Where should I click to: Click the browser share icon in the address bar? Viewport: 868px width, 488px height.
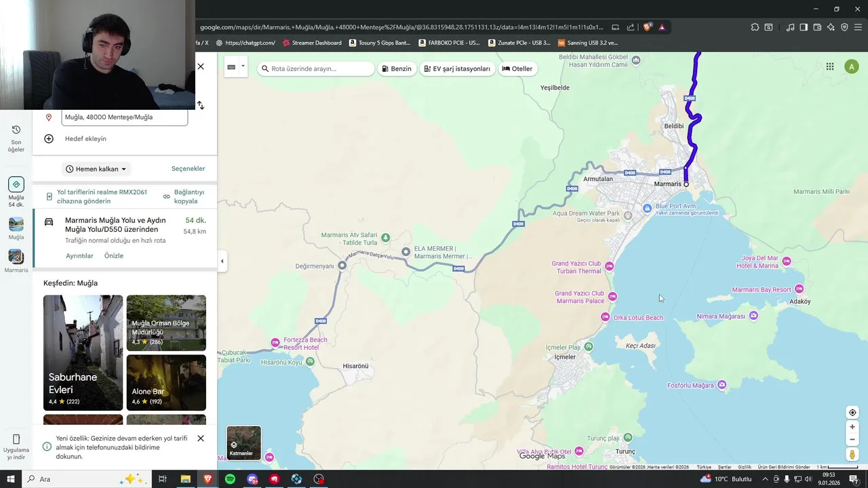click(631, 27)
